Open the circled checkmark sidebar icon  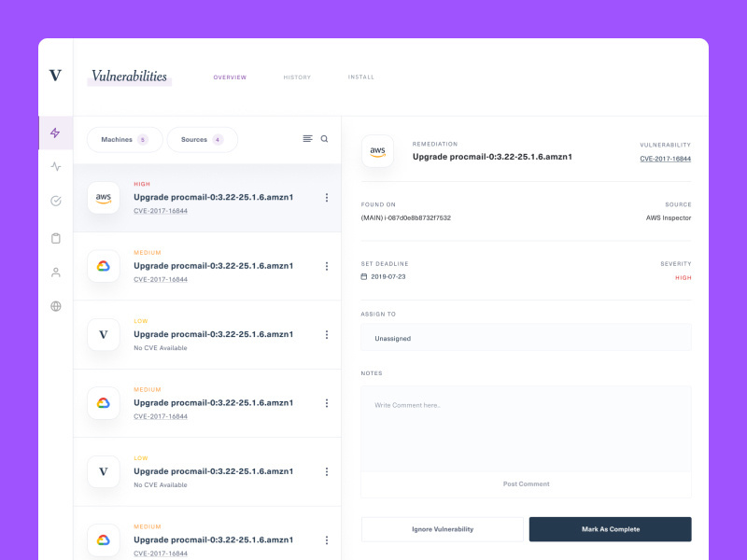tap(56, 201)
